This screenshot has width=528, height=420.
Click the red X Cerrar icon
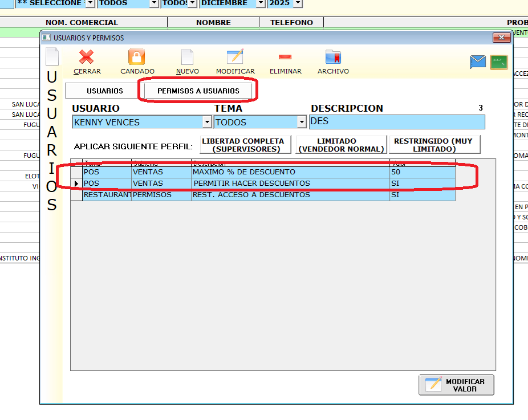click(x=87, y=58)
